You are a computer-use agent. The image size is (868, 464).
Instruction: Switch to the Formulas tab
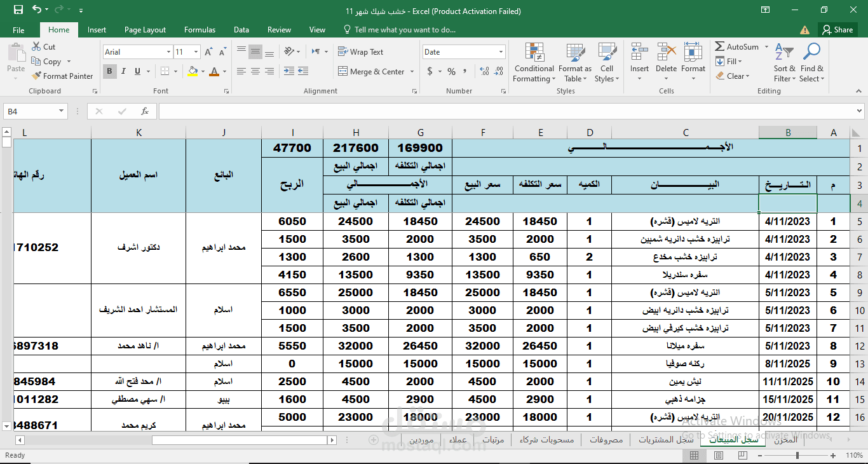pyautogui.click(x=200, y=30)
